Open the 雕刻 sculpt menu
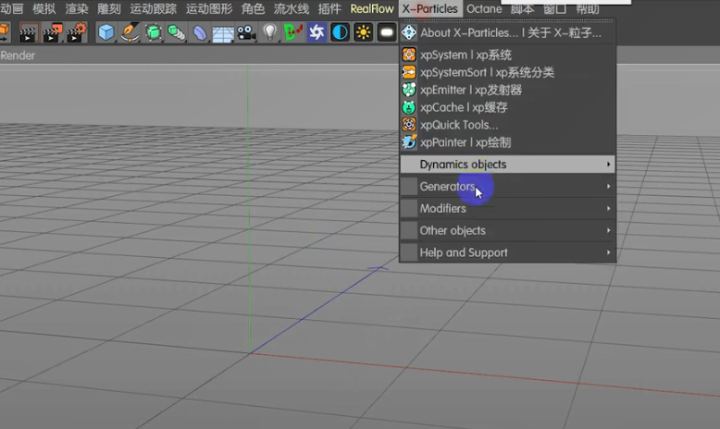This screenshot has height=429, width=720. pyautogui.click(x=109, y=9)
